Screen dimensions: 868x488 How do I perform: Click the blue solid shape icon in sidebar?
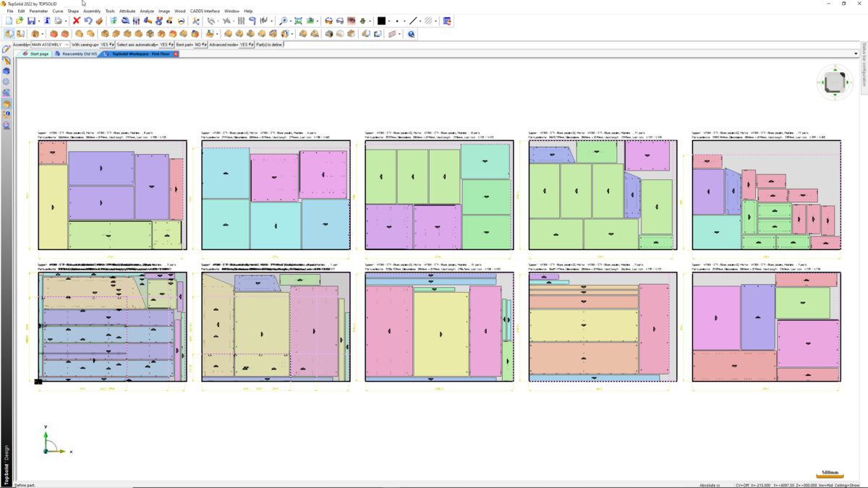pos(7,71)
